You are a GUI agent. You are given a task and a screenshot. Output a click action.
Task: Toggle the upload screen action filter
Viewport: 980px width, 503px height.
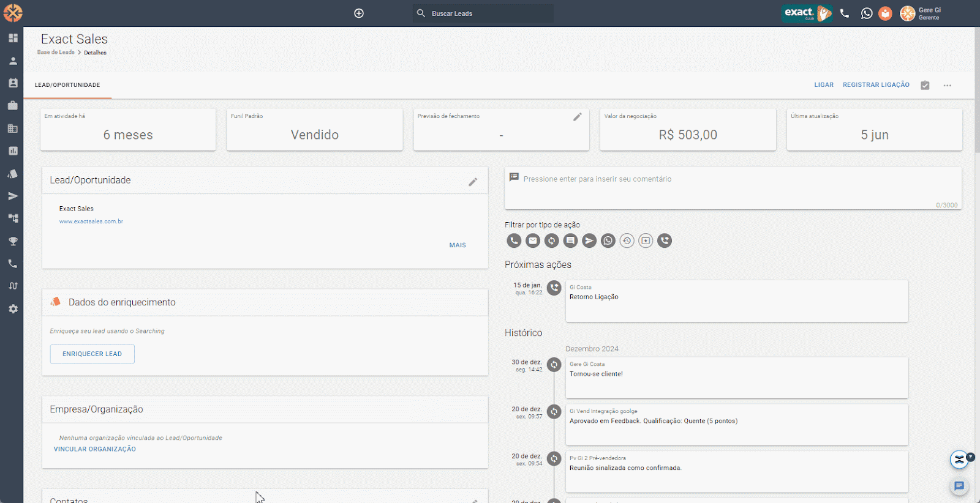[x=646, y=241]
